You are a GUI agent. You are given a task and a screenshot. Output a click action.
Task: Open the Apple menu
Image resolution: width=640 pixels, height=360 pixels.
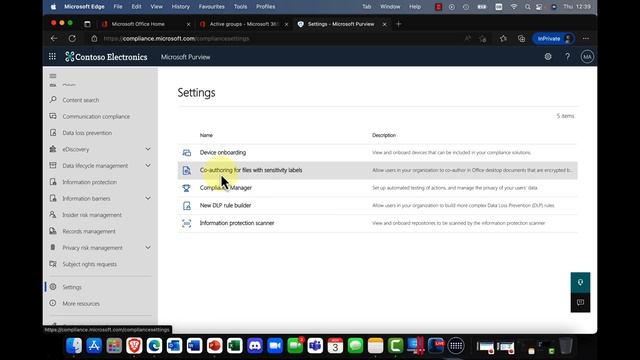click(53, 7)
